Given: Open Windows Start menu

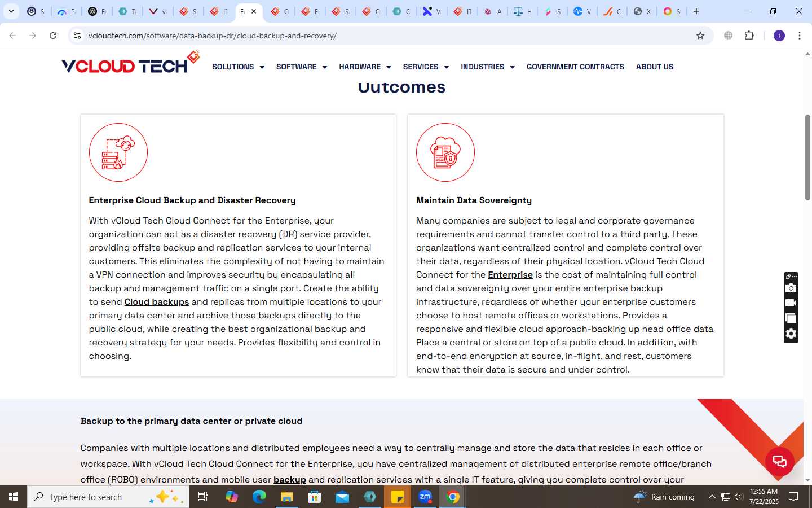Looking at the screenshot, I should tap(14, 497).
